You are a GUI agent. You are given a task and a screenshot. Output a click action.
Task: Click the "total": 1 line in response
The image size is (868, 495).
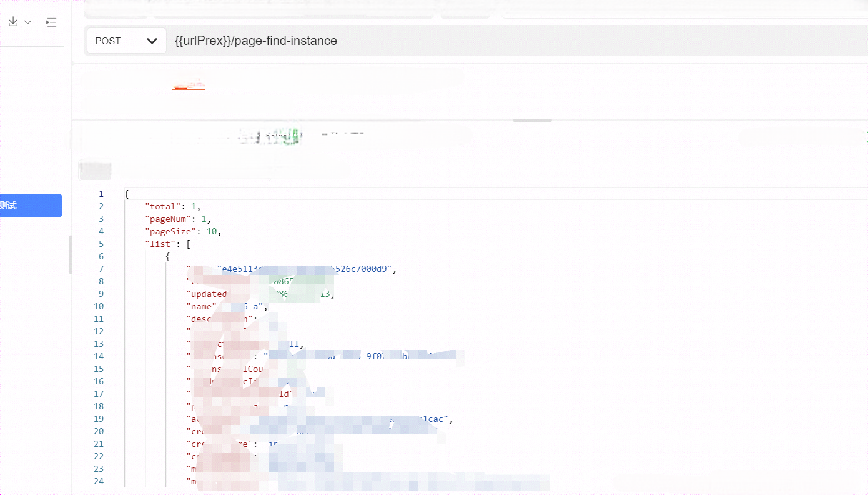click(x=173, y=206)
